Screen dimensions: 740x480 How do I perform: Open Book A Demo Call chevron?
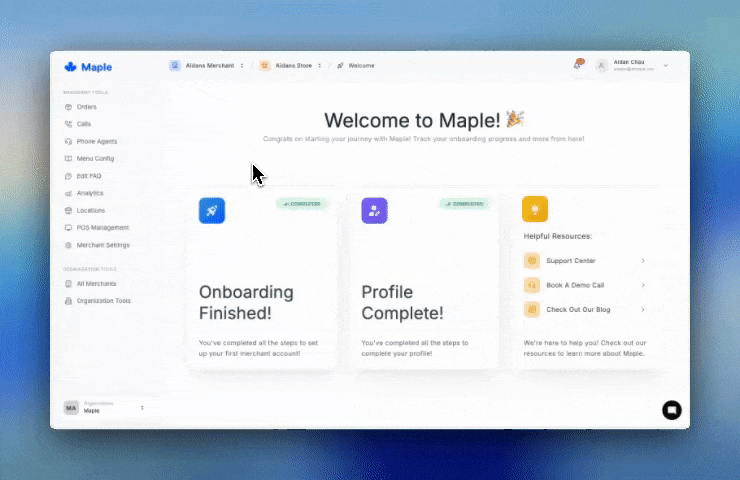pyautogui.click(x=643, y=285)
